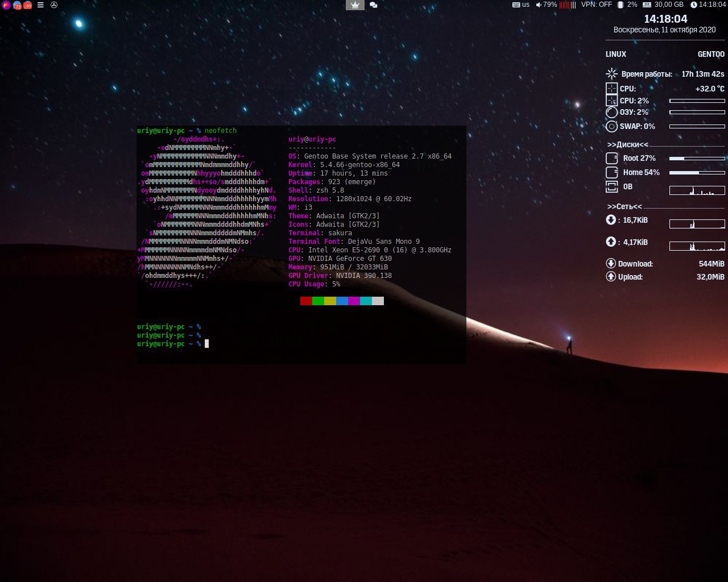
Task: Click the neofetch command in the terminal
Action: (x=221, y=131)
